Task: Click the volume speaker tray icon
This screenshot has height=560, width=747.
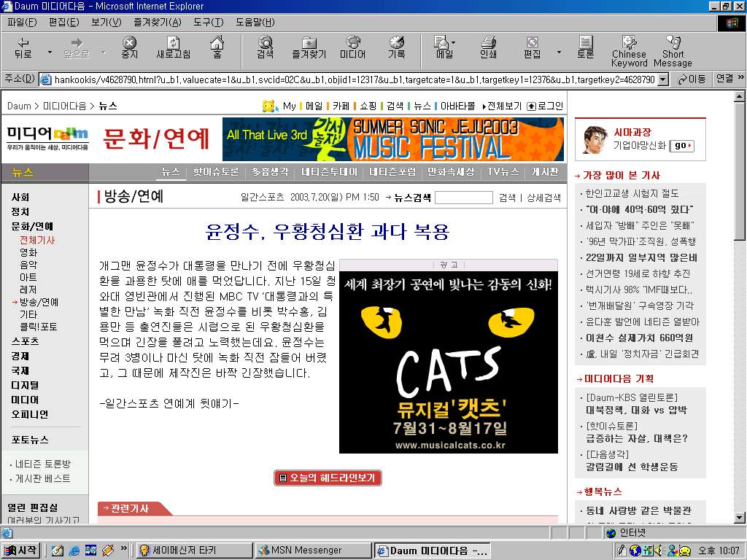Action: [x=659, y=551]
